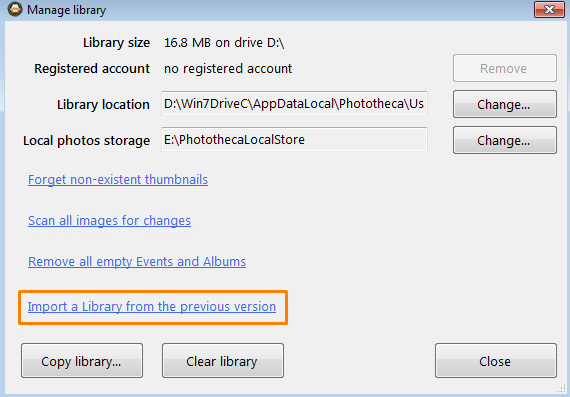Click into the Library location path field
Image resolution: width=570 pixels, height=397 pixels.
294,104
